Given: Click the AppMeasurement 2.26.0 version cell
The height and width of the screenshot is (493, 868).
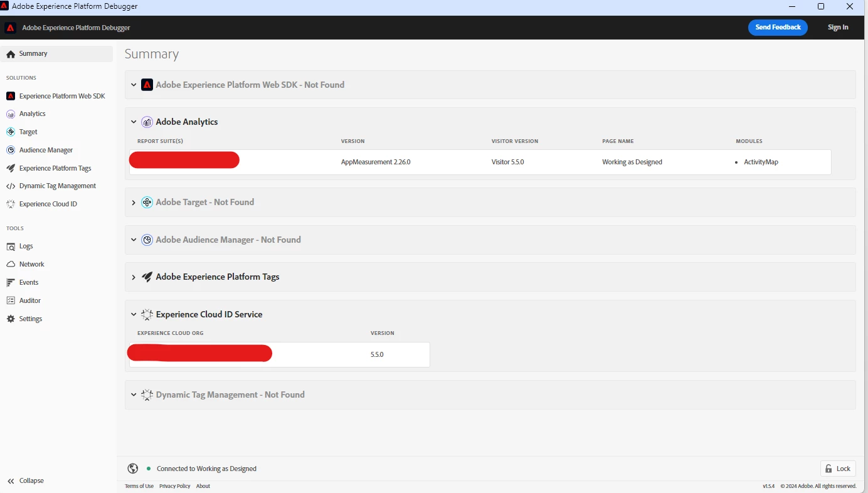Looking at the screenshot, I should (x=376, y=162).
